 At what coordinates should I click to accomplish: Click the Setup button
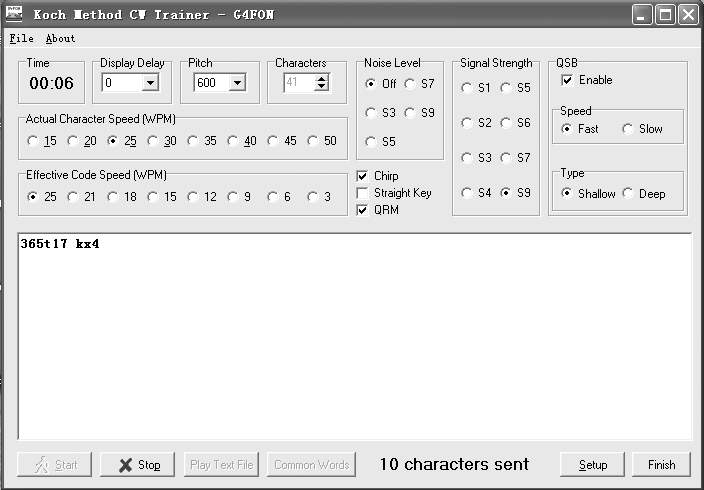click(x=592, y=465)
